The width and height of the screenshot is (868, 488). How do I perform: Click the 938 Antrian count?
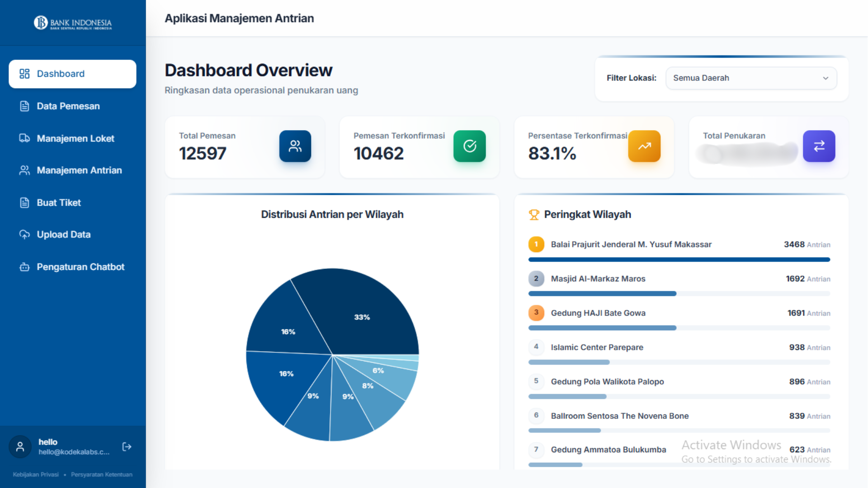click(x=810, y=347)
